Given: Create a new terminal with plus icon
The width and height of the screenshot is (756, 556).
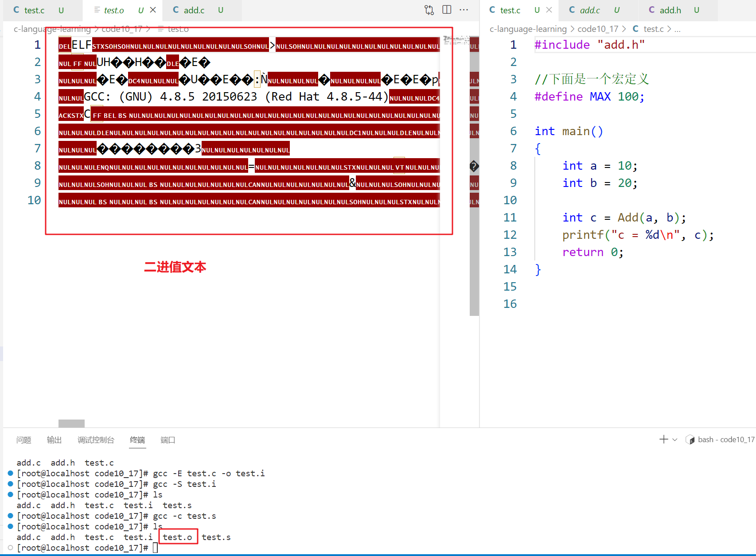Looking at the screenshot, I should pyautogui.click(x=663, y=439).
